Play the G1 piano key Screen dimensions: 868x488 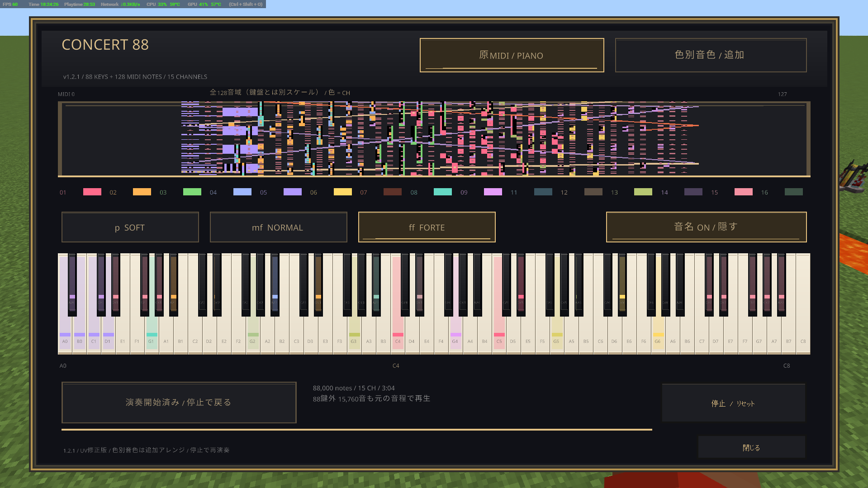point(151,335)
